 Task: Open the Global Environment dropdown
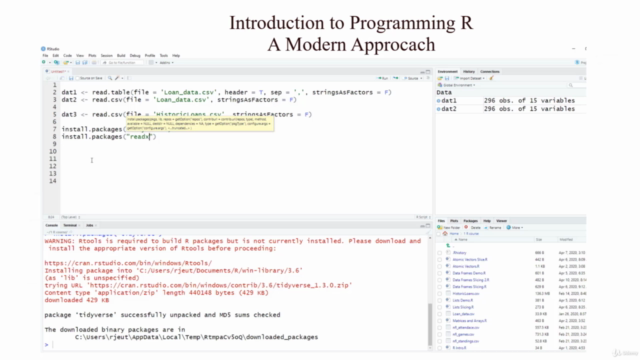[x=456, y=85]
